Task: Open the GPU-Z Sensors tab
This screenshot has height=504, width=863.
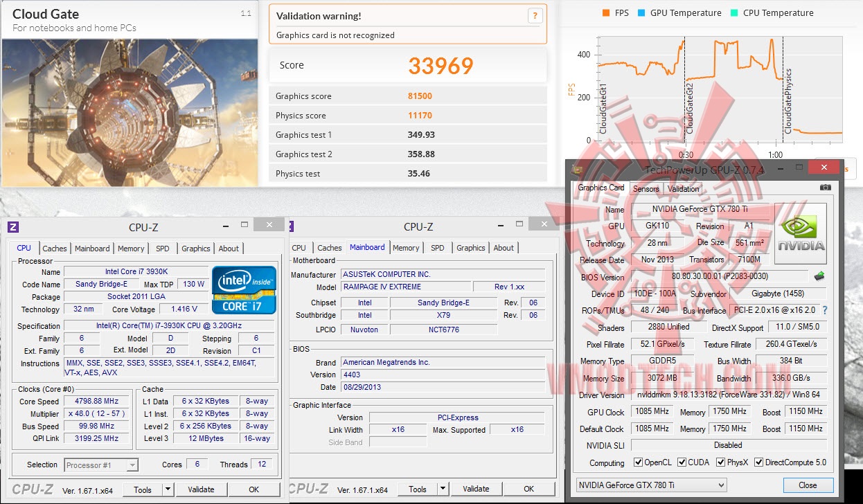Action: coord(646,189)
